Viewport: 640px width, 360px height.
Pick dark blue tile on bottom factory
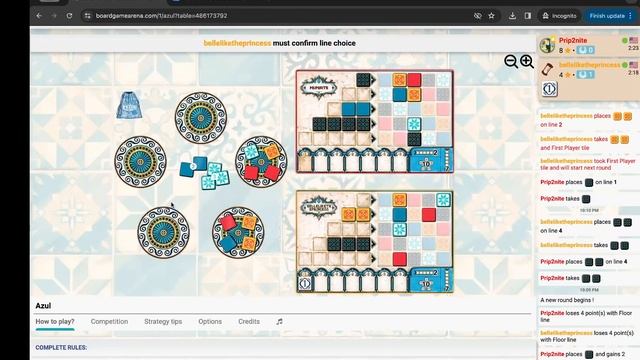coord(229,244)
